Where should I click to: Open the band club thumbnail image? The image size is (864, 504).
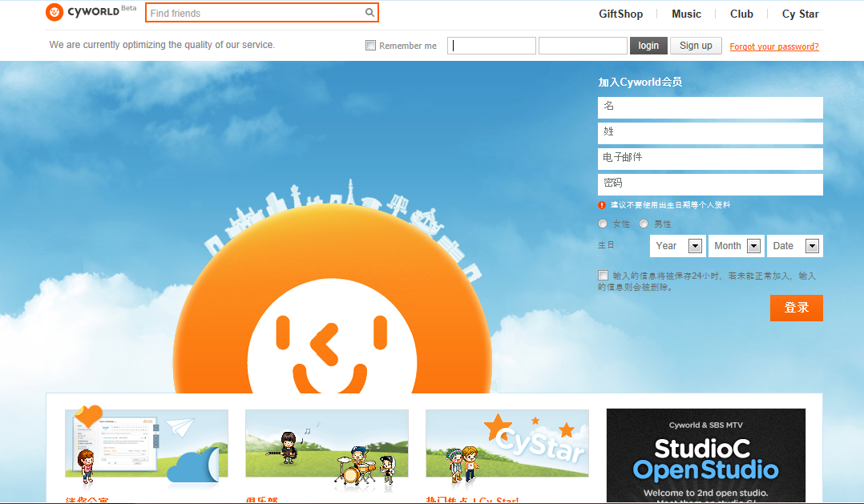[x=327, y=446]
